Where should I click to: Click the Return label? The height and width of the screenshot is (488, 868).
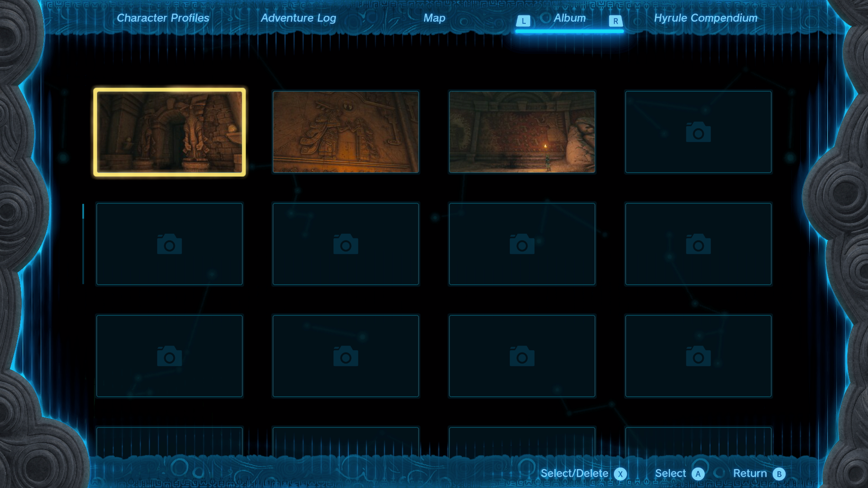(750, 474)
